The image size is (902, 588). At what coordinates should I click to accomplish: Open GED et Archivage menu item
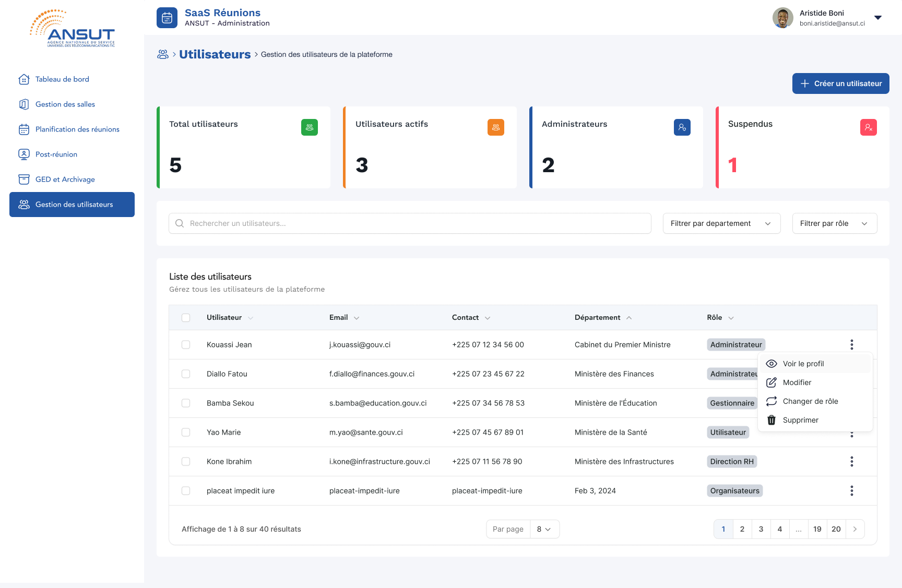72,179
